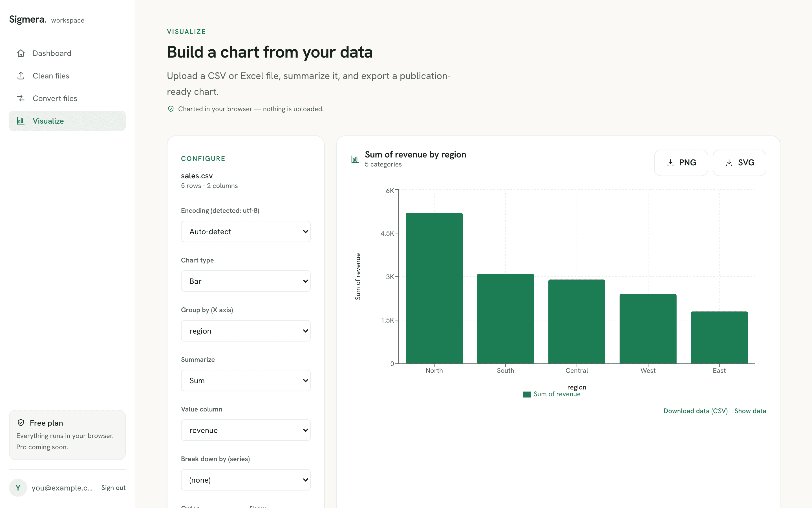Click the download icon on the PNG button

tap(670, 163)
